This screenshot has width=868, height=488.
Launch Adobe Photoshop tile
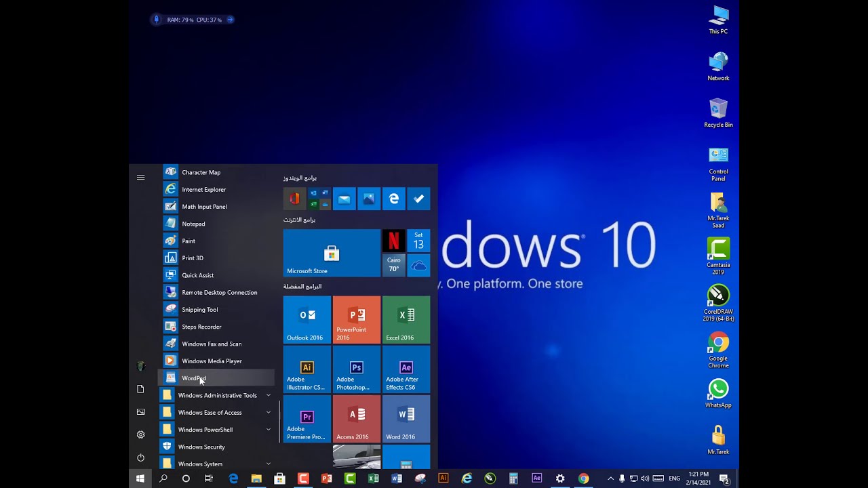click(x=357, y=369)
